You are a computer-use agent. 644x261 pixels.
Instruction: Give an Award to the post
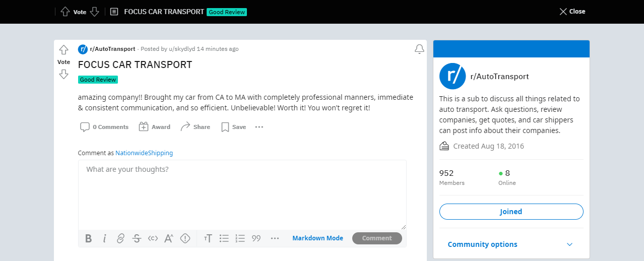click(x=155, y=127)
